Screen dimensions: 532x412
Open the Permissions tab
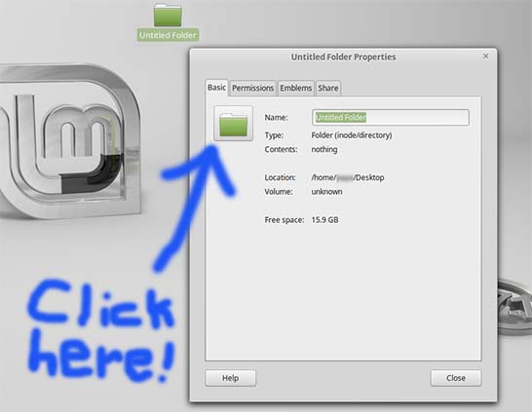tap(252, 89)
